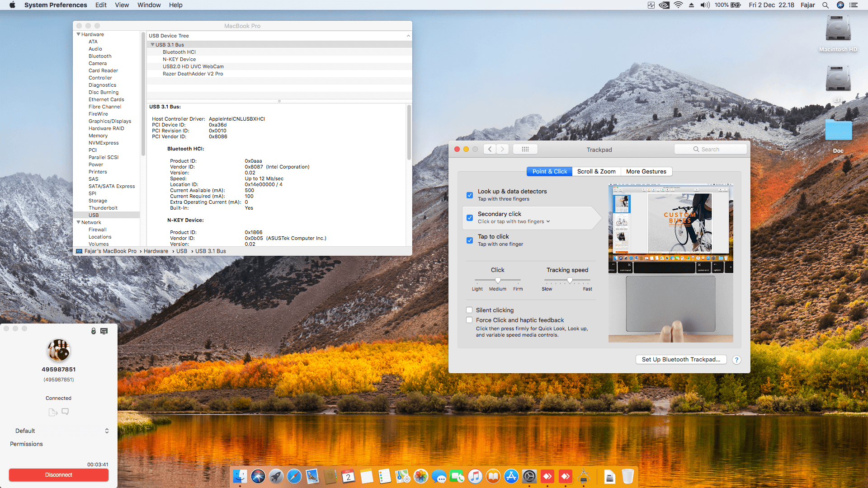Enable Force Click and haptic feedback

click(x=469, y=320)
